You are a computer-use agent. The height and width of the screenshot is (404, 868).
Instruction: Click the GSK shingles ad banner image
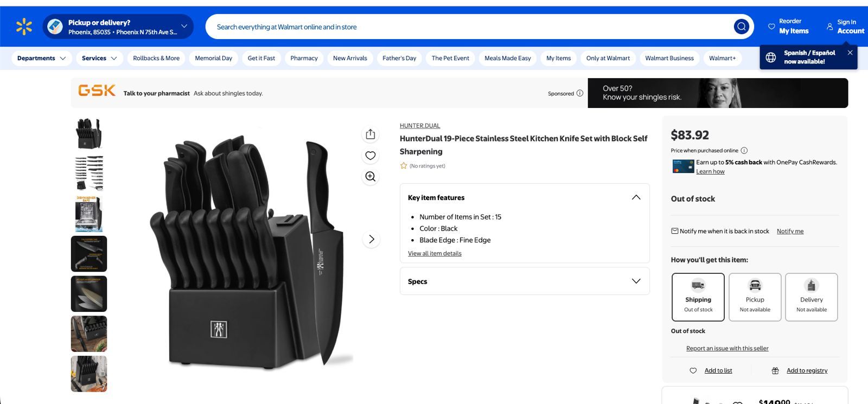718,93
